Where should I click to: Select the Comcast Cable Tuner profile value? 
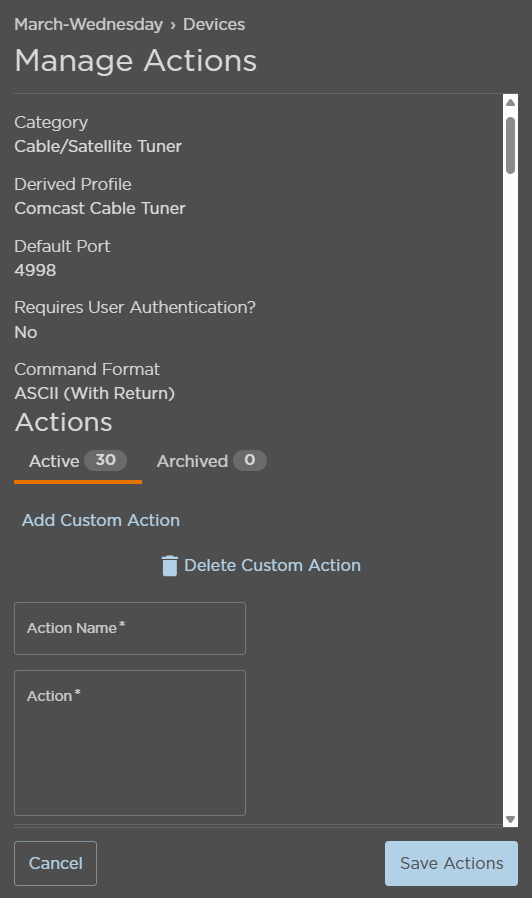coord(100,208)
